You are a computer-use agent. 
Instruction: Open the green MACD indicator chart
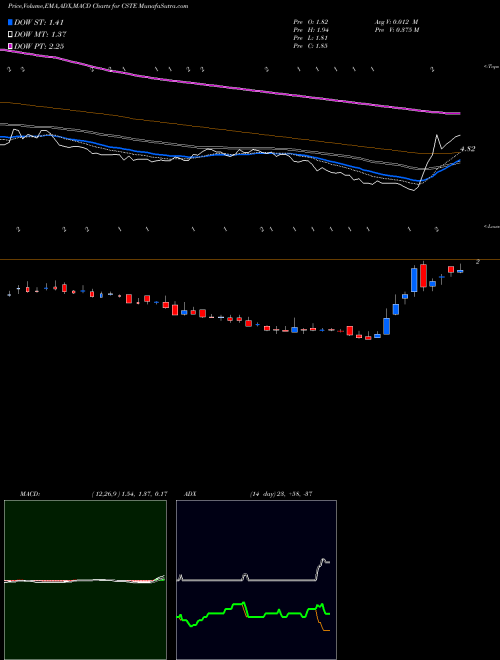tap(85, 580)
